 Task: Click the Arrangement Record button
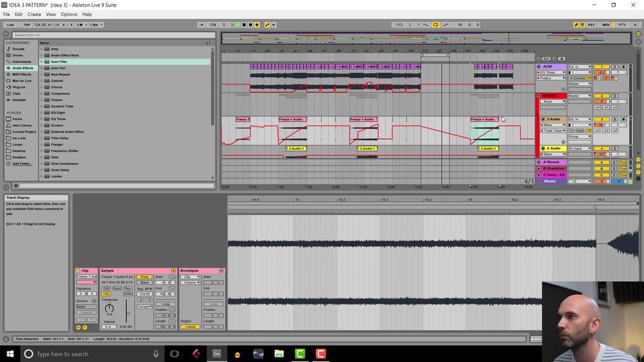click(x=250, y=25)
